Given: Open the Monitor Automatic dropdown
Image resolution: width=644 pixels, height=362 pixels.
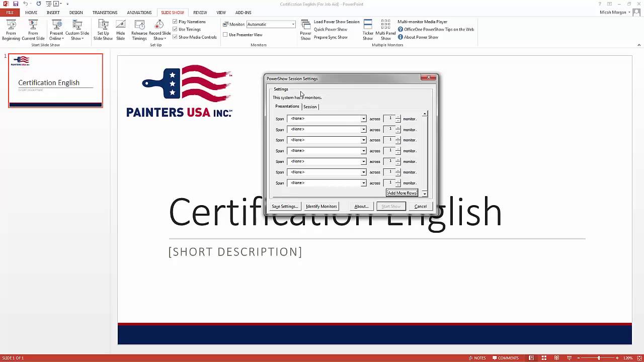Looking at the screenshot, I should click(293, 24).
